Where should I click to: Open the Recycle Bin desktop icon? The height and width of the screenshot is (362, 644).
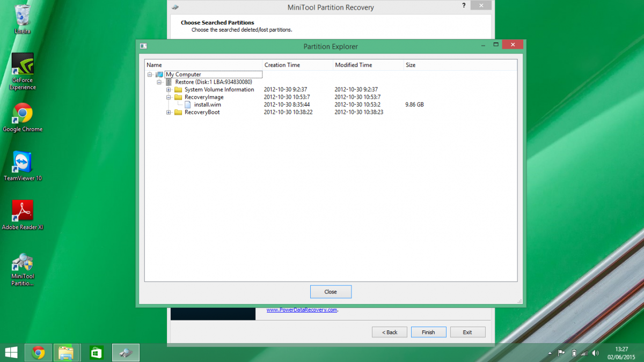pos(23,19)
